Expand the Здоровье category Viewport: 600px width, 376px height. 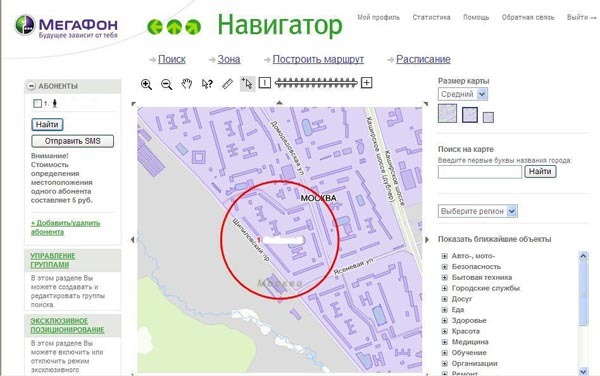point(444,321)
